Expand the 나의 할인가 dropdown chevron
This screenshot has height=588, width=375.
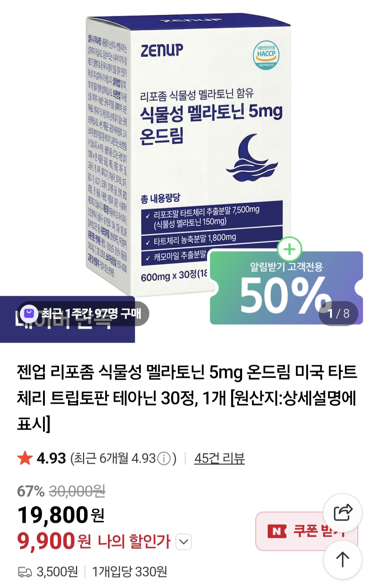184,542
